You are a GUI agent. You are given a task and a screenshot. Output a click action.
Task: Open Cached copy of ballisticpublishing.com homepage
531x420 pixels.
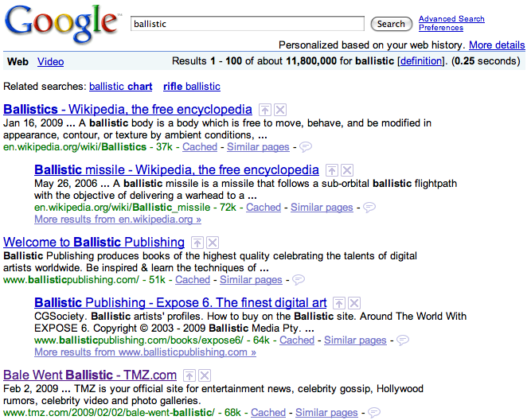[x=193, y=279]
